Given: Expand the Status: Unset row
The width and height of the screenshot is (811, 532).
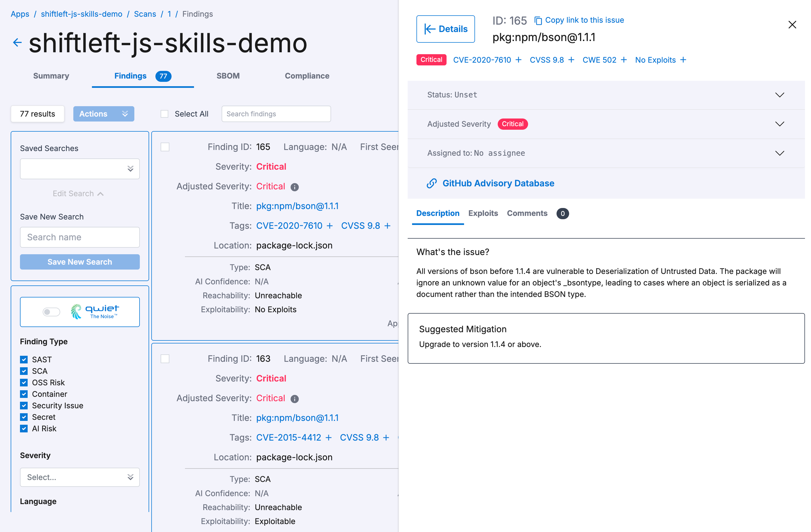Looking at the screenshot, I should pyautogui.click(x=606, y=95).
